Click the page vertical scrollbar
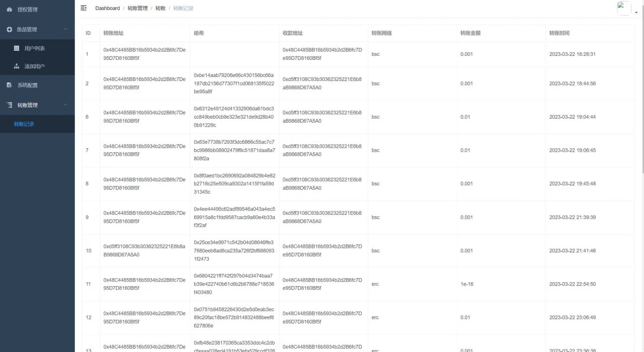 (x=641, y=101)
